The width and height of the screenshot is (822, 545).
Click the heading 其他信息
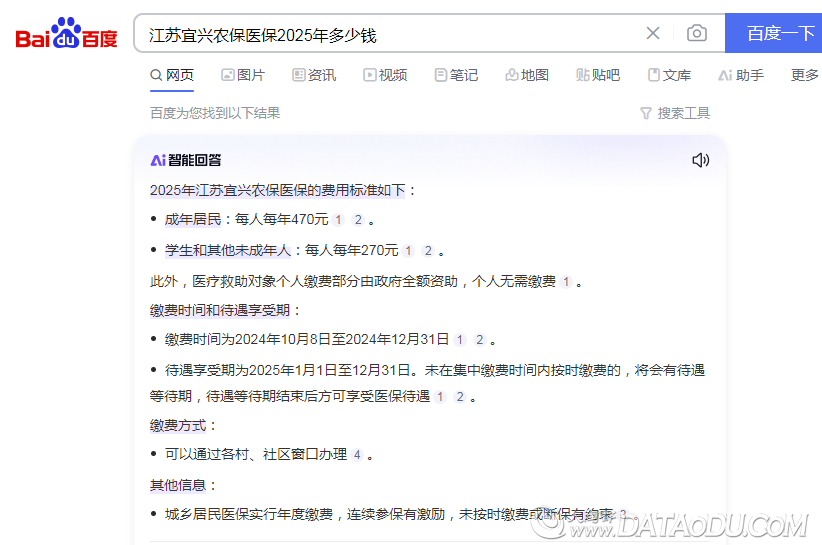pyautogui.click(x=178, y=485)
